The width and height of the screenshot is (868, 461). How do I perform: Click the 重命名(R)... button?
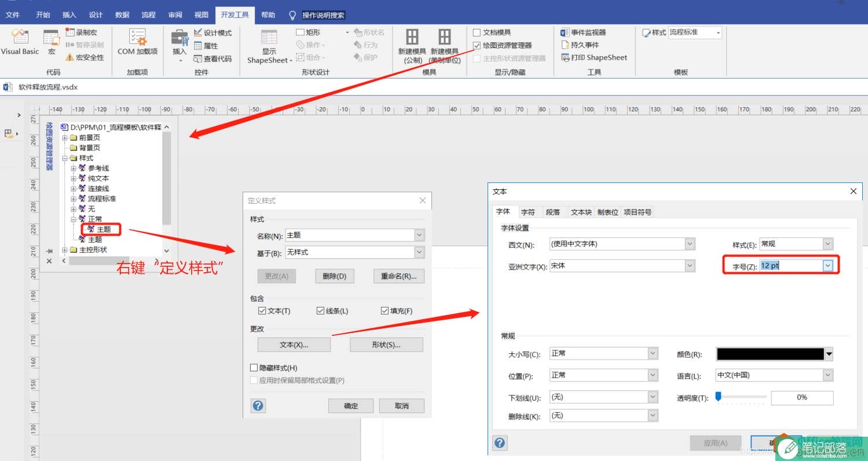click(x=398, y=276)
